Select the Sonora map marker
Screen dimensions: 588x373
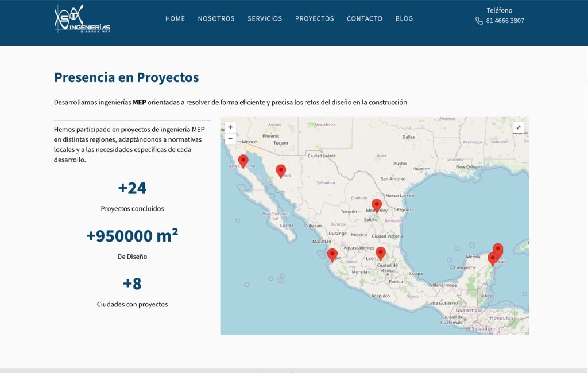(281, 172)
